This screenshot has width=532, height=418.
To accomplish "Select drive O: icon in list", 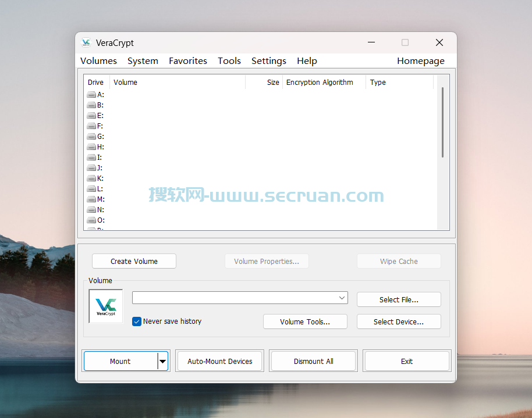I will click(x=91, y=220).
